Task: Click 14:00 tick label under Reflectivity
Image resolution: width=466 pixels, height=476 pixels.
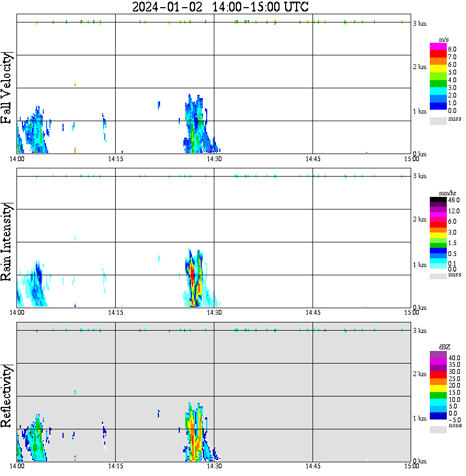Action: click(x=17, y=466)
